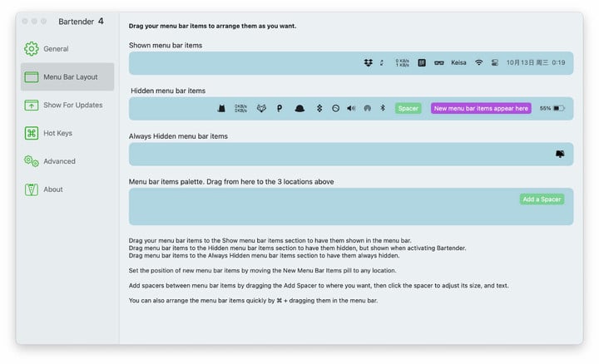Click the first Bluetooth-style icon after the hat

coord(319,108)
